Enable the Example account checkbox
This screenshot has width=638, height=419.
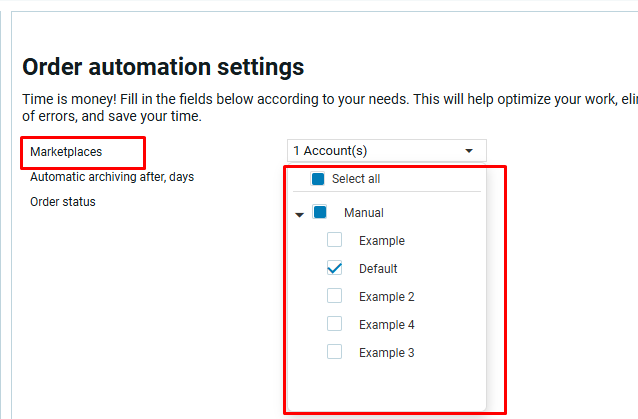335,240
